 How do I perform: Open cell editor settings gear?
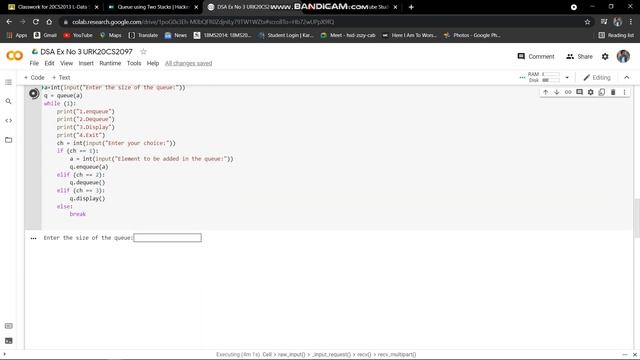coord(590,92)
